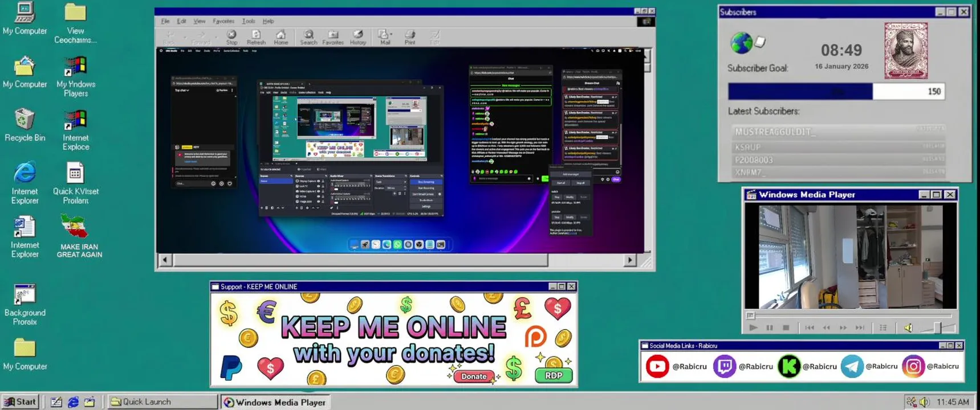Viewport: 980px width, 410px height.
Task: Skip to previous track in Media Player
Action: coord(810,328)
